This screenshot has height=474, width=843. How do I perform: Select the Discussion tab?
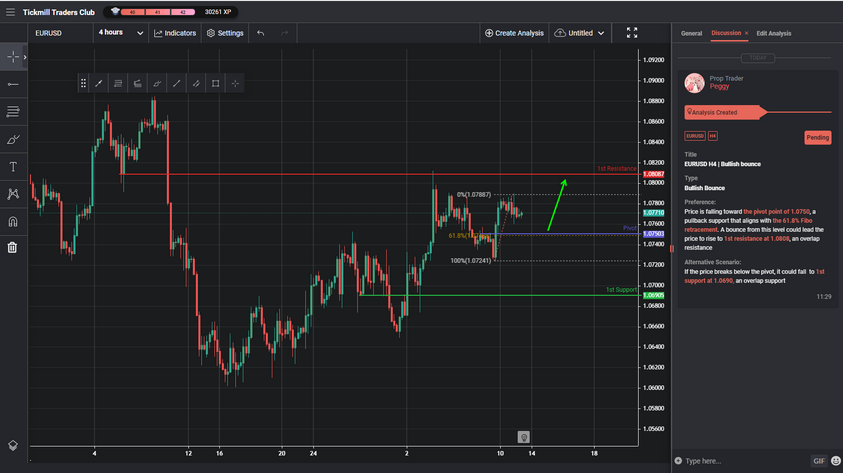pyautogui.click(x=726, y=33)
